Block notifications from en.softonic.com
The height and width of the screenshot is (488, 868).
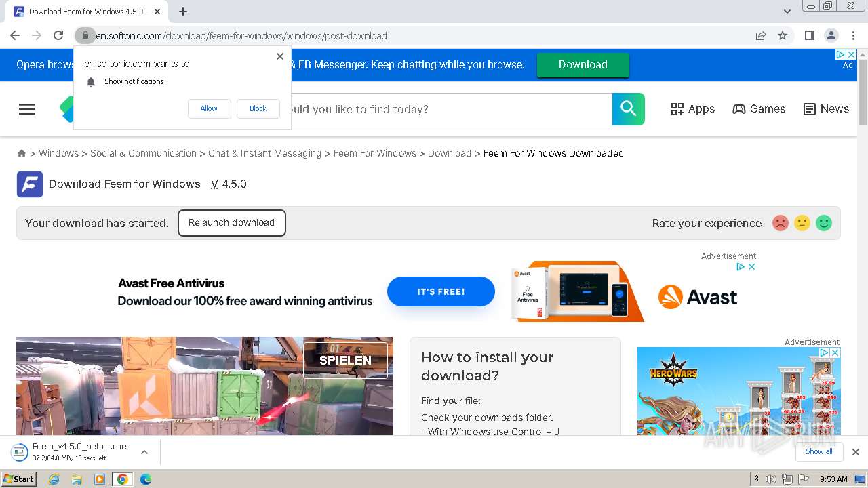tap(258, 108)
